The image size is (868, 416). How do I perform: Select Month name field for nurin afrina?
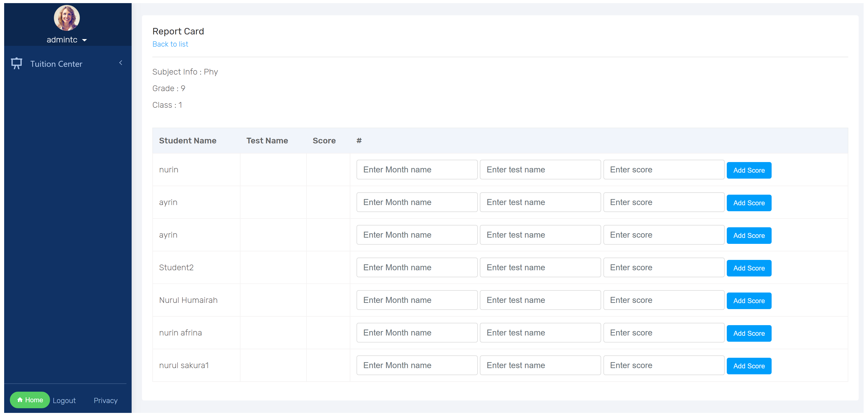click(417, 333)
